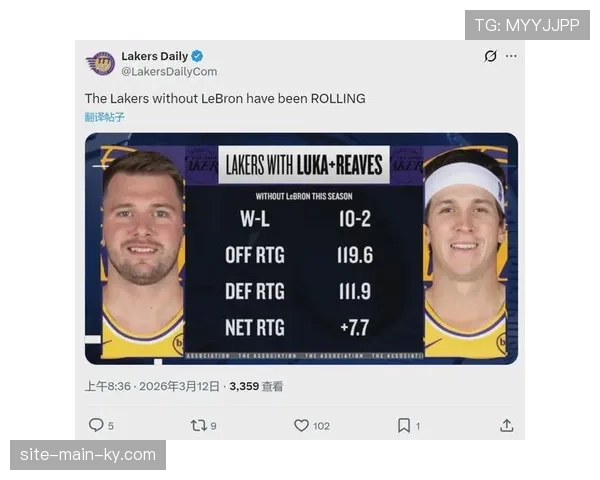Click the blue verified badge
This screenshot has height=480, width=600.
pyautogui.click(x=198, y=56)
